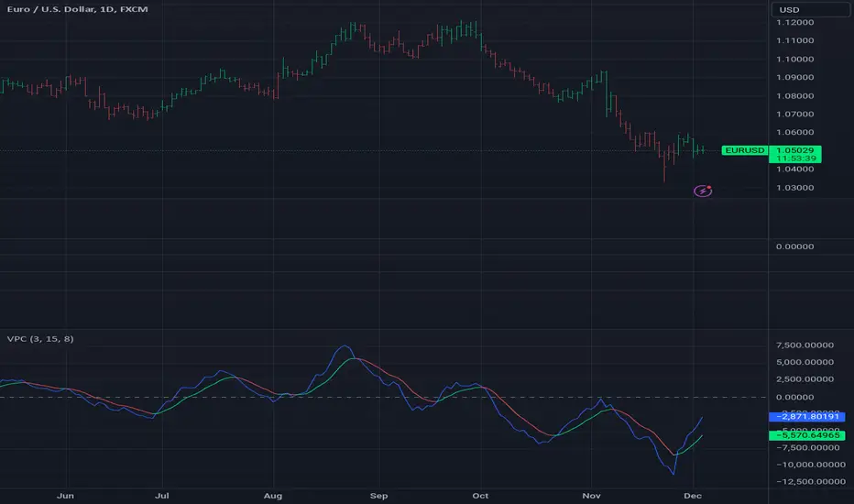Open the USD currency selector
The width and height of the screenshot is (854, 504).
tap(812, 9)
